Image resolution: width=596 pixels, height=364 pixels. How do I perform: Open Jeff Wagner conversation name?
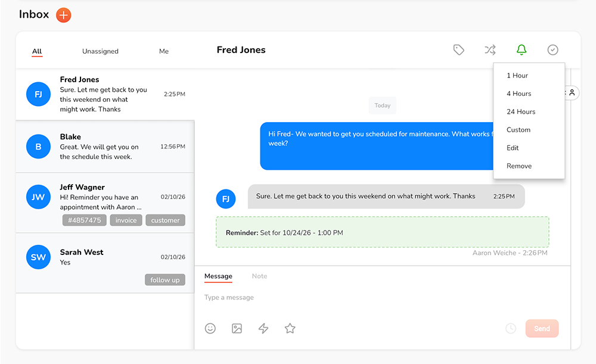point(82,187)
